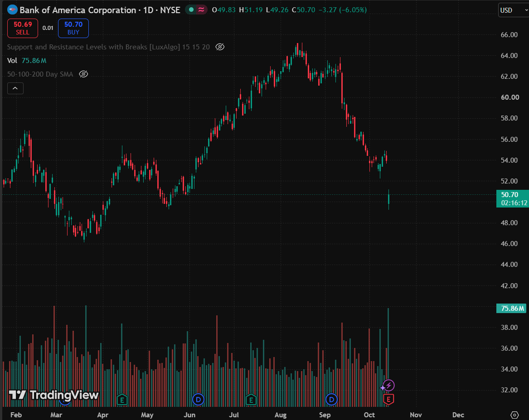Click the C50.70 close value in header
529x420 pixels.
coord(303,10)
